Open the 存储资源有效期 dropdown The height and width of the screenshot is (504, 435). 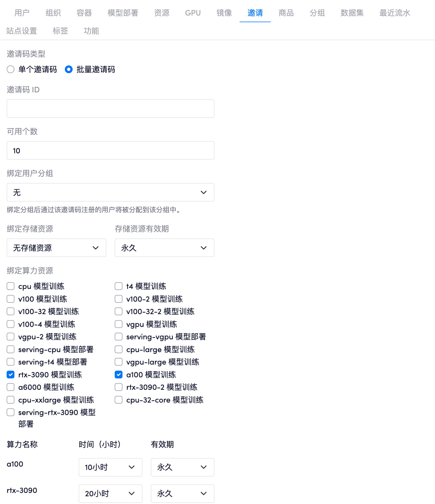point(164,248)
